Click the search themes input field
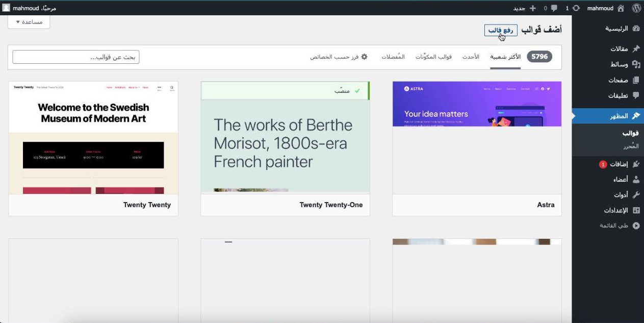 tap(76, 57)
